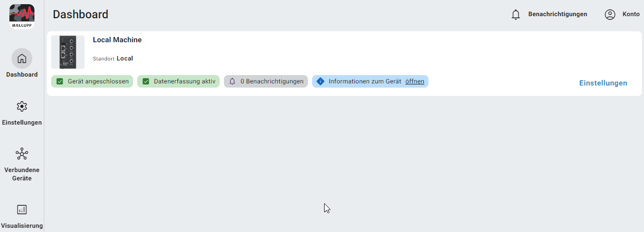Click bell icon in 0 Benachrichtigungen badge
Image resolution: width=644 pixels, height=232 pixels.
(x=232, y=81)
